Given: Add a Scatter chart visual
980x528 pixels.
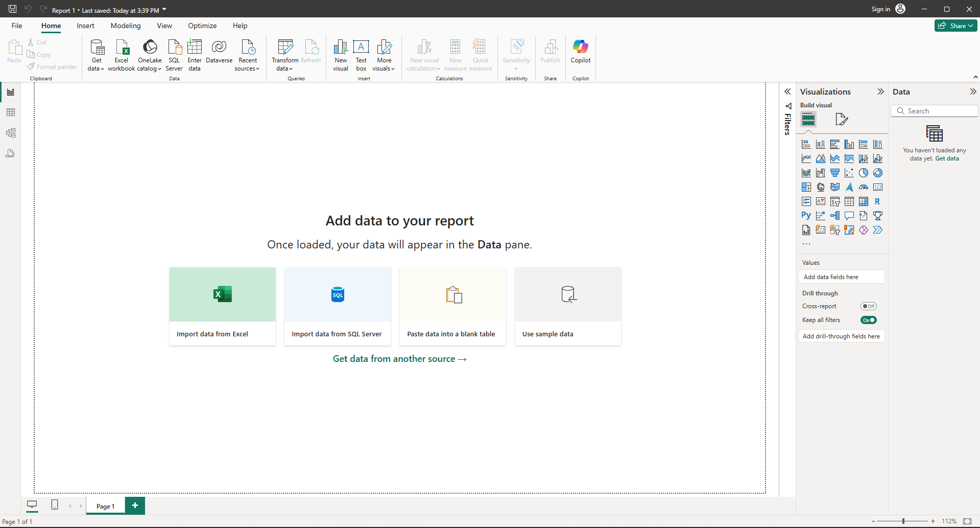Looking at the screenshot, I should coord(849,173).
